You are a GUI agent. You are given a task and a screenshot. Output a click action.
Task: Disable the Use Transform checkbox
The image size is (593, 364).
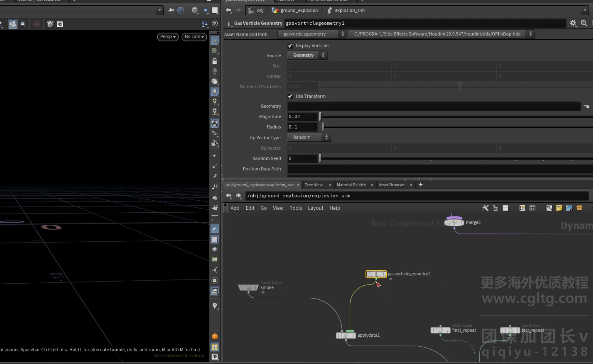coord(290,96)
